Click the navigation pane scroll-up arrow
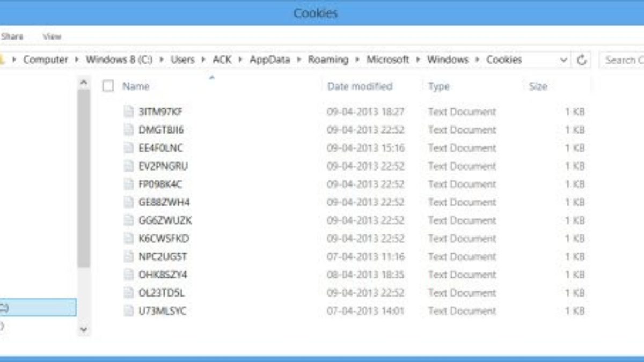Viewport: 644px width, 362px height. pyautogui.click(x=84, y=83)
